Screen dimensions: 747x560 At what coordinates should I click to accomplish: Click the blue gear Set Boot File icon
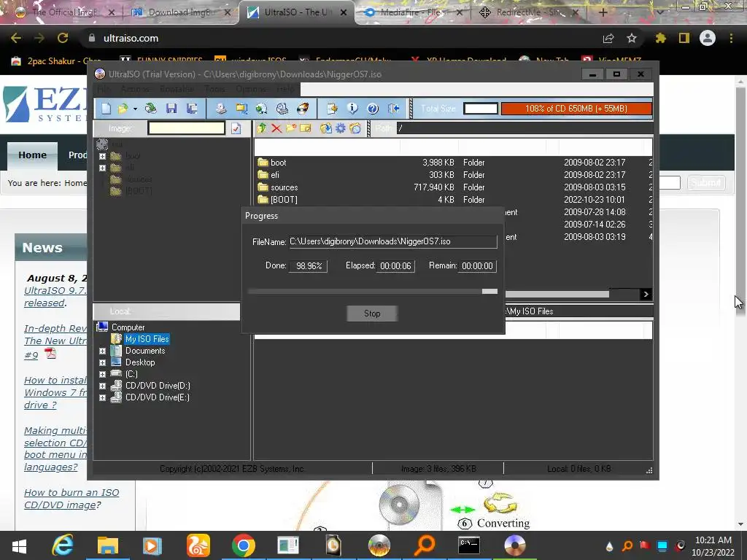tap(341, 128)
